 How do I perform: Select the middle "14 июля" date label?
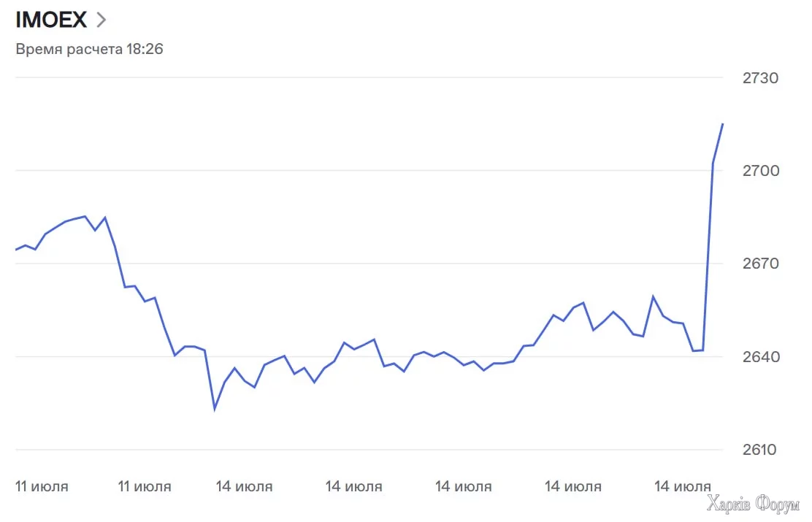463,486
